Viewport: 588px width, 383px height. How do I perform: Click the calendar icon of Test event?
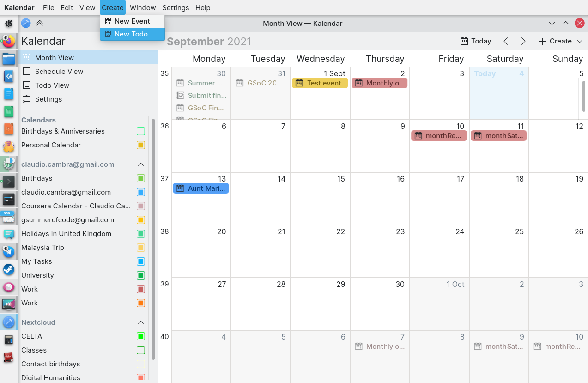pos(299,83)
